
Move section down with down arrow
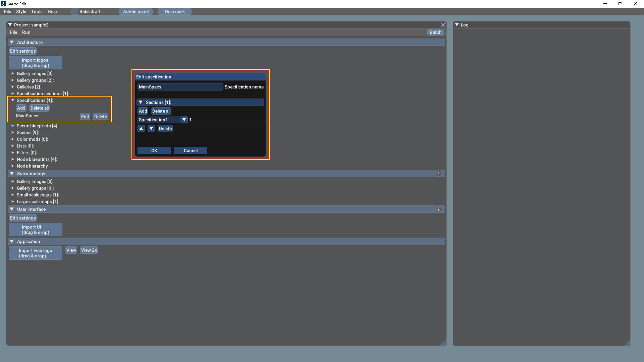click(x=151, y=128)
